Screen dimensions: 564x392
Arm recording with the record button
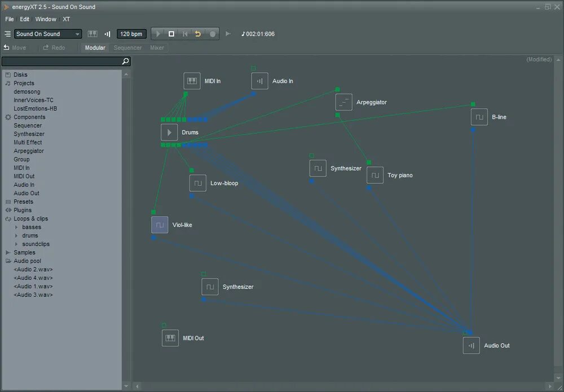point(212,33)
